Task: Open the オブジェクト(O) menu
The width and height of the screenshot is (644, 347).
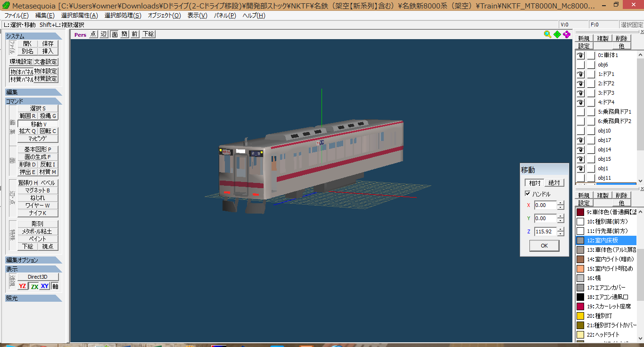Action: pyautogui.click(x=164, y=15)
